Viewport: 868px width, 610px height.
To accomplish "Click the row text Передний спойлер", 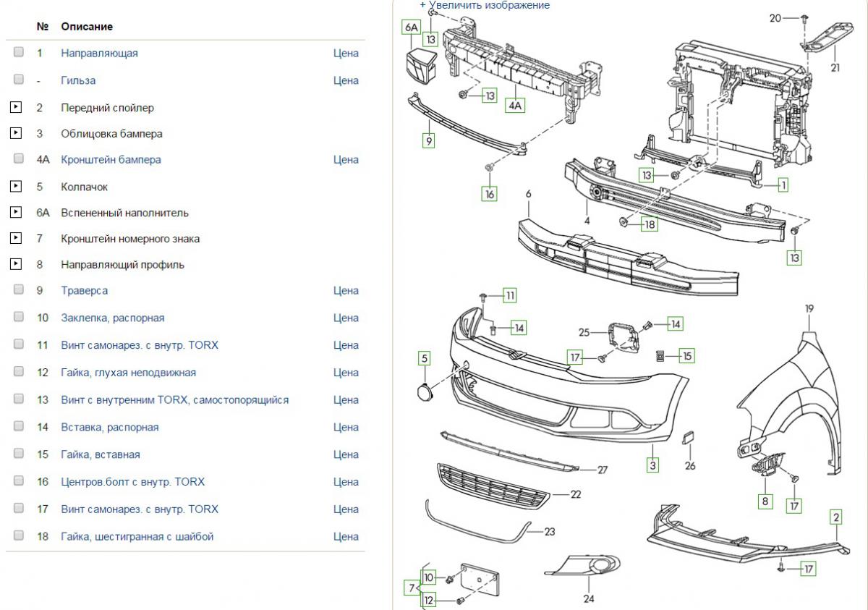I will click(107, 108).
